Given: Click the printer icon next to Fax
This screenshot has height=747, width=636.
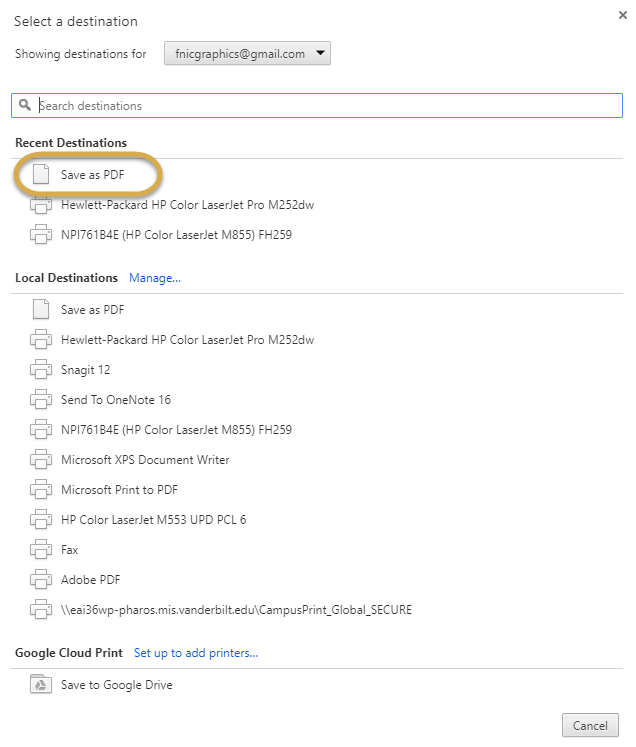Looking at the screenshot, I should 41,549.
